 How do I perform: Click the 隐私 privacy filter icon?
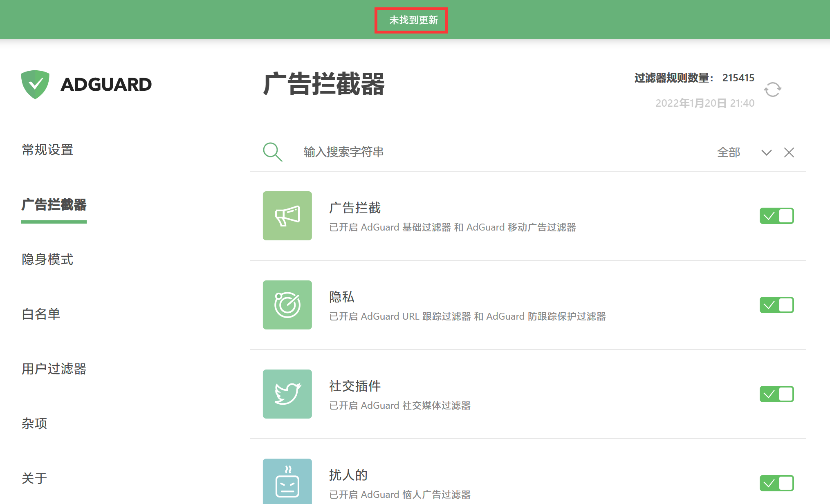tap(287, 305)
